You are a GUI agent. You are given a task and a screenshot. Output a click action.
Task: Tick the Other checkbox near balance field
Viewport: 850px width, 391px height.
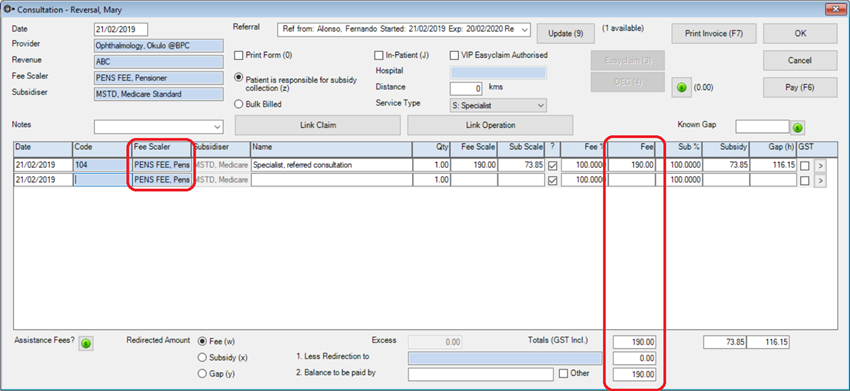563,374
